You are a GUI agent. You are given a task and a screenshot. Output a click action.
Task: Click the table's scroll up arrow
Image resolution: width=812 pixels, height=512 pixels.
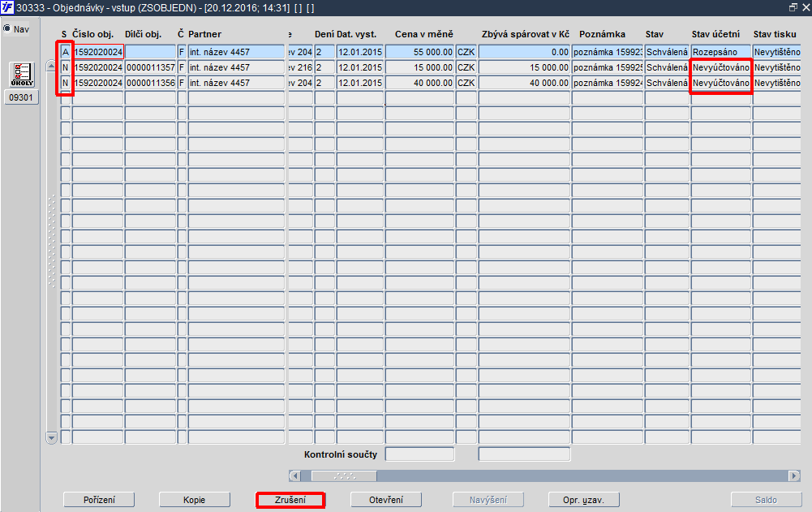[51, 66]
